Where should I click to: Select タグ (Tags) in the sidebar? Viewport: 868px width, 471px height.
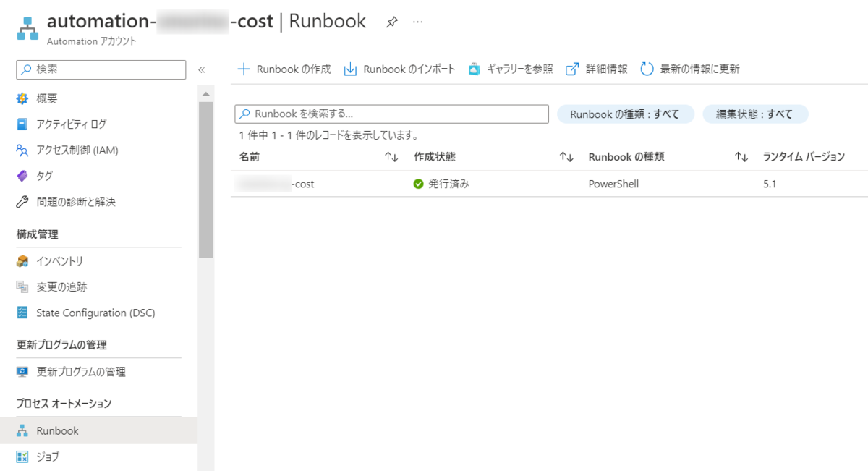[x=43, y=174]
